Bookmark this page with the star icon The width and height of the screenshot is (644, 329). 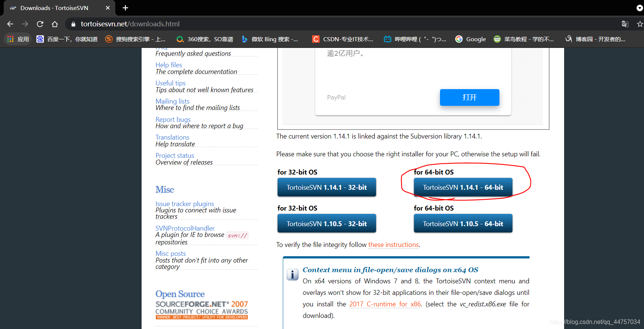pos(640,24)
